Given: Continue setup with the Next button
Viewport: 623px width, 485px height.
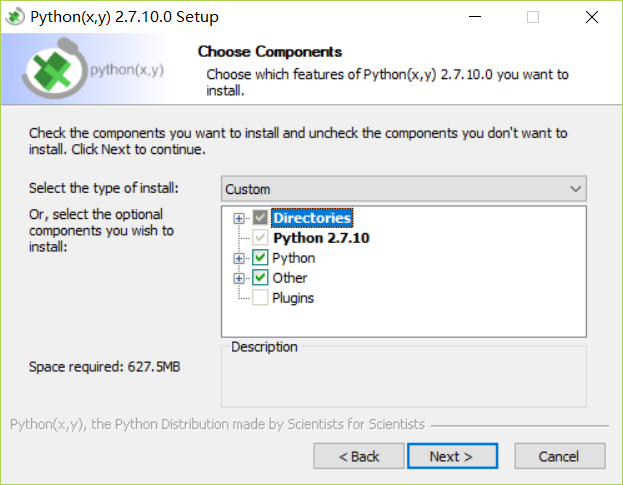Looking at the screenshot, I should click(452, 456).
